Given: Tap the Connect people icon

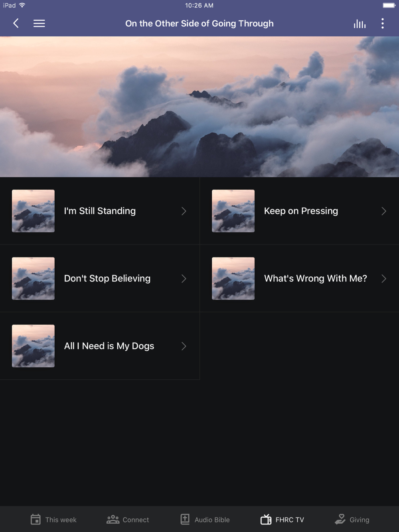Looking at the screenshot, I should point(113,519).
